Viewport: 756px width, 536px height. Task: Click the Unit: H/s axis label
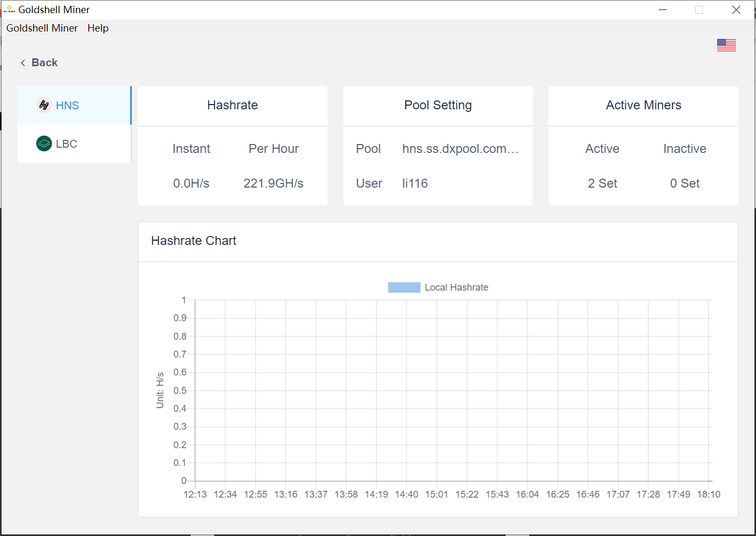coord(160,390)
